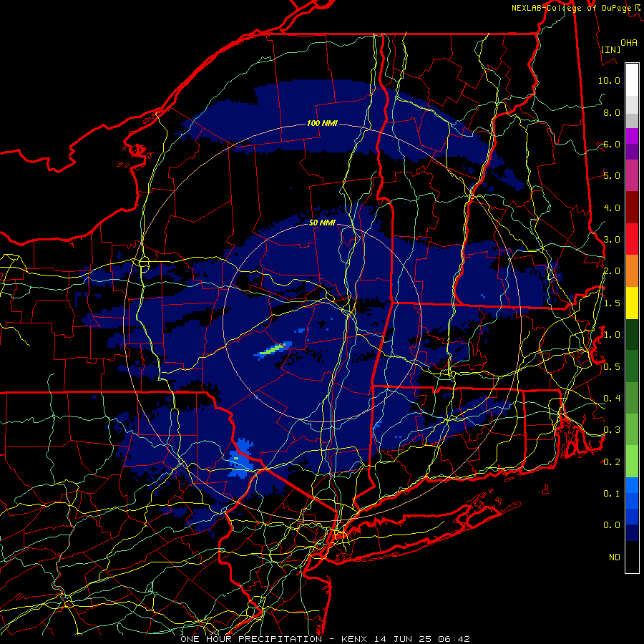Select the pink swatch beside 5.0
This screenshot has width=644, height=644.
(632, 175)
